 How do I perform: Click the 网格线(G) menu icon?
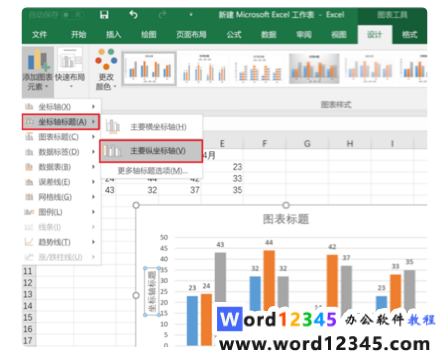coord(29,197)
